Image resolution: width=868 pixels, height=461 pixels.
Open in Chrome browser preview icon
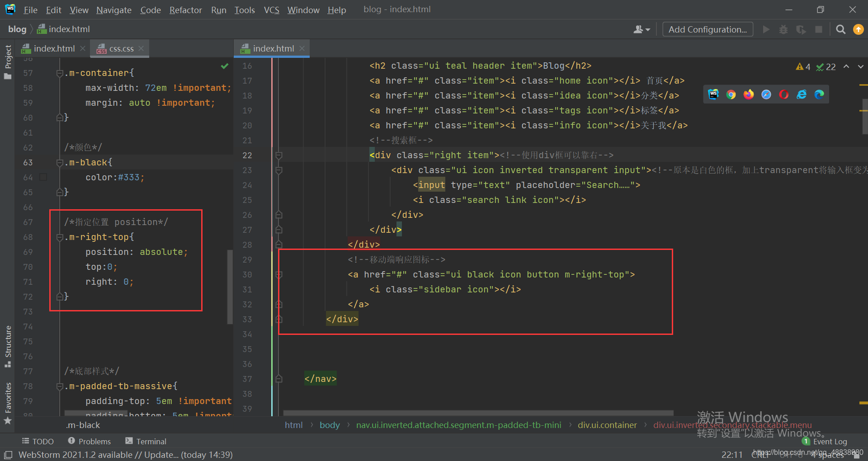pyautogui.click(x=731, y=94)
